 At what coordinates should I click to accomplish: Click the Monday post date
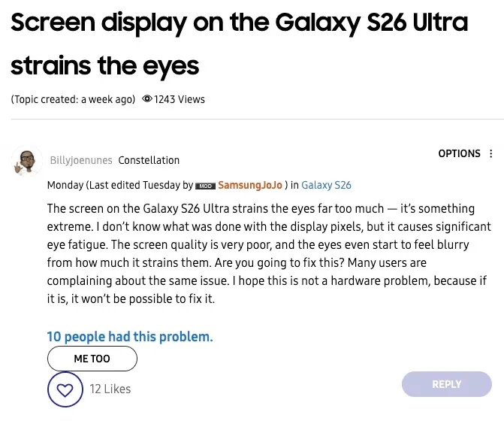(65, 185)
